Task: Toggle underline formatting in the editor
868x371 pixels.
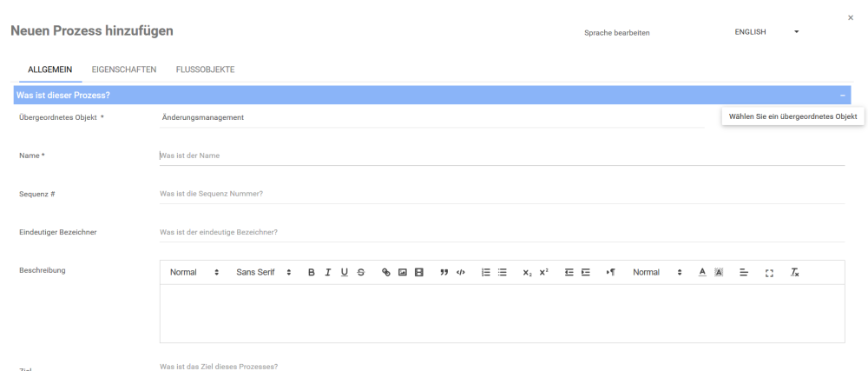Action: (x=345, y=273)
